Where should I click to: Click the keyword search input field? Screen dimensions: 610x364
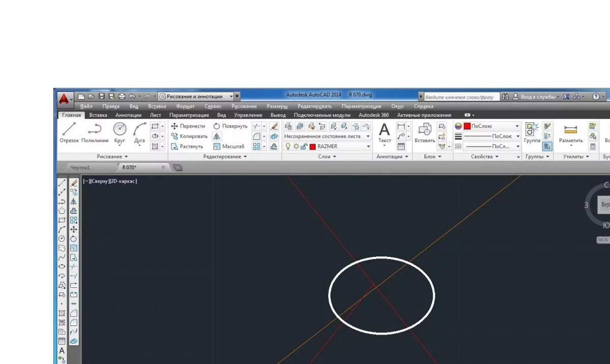point(458,96)
